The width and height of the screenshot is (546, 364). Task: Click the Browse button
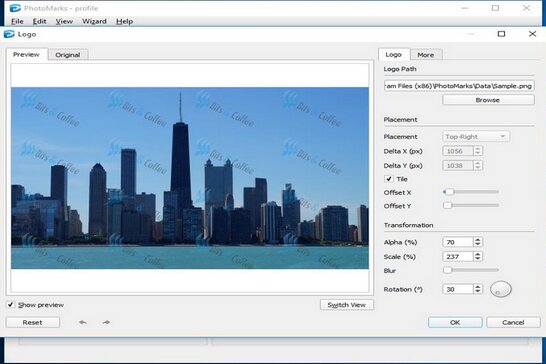pyautogui.click(x=488, y=100)
